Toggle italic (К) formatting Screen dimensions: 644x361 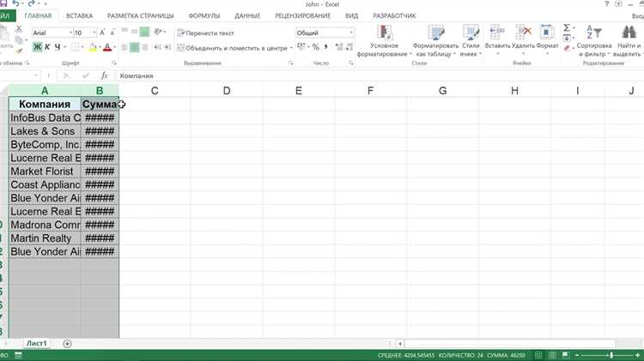[47, 47]
